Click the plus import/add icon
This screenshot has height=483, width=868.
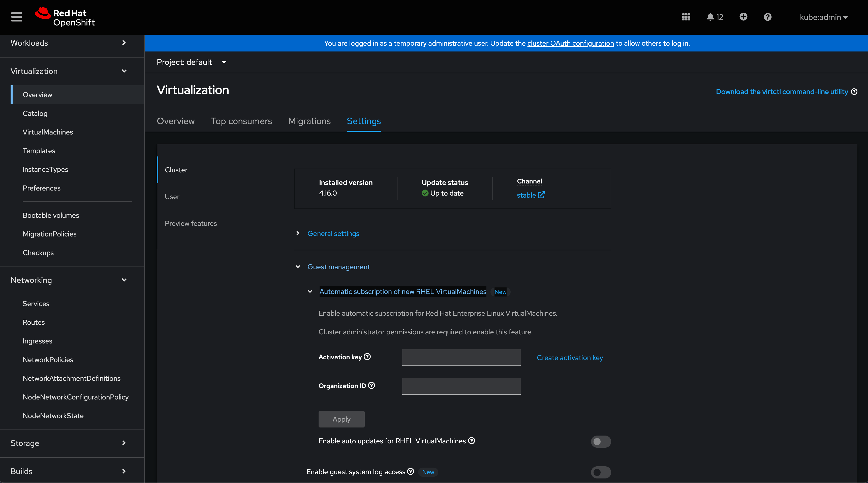pos(743,17)
